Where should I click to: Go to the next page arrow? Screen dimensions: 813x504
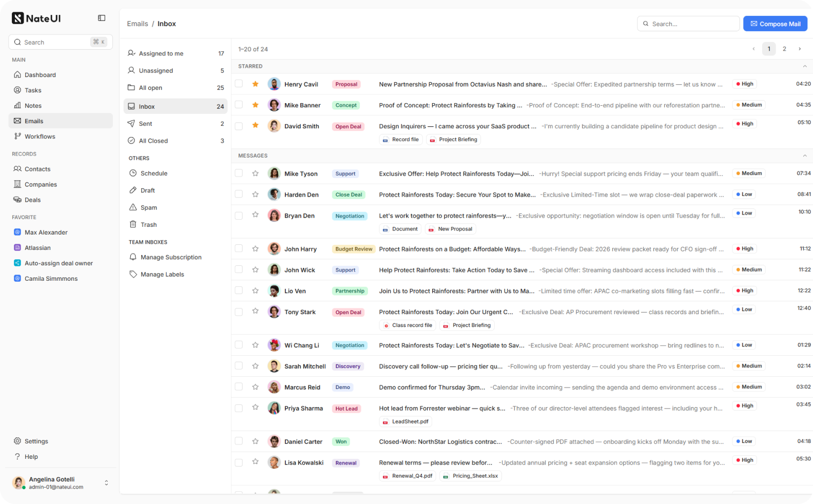pyautogui.click(x=799, y=49)
